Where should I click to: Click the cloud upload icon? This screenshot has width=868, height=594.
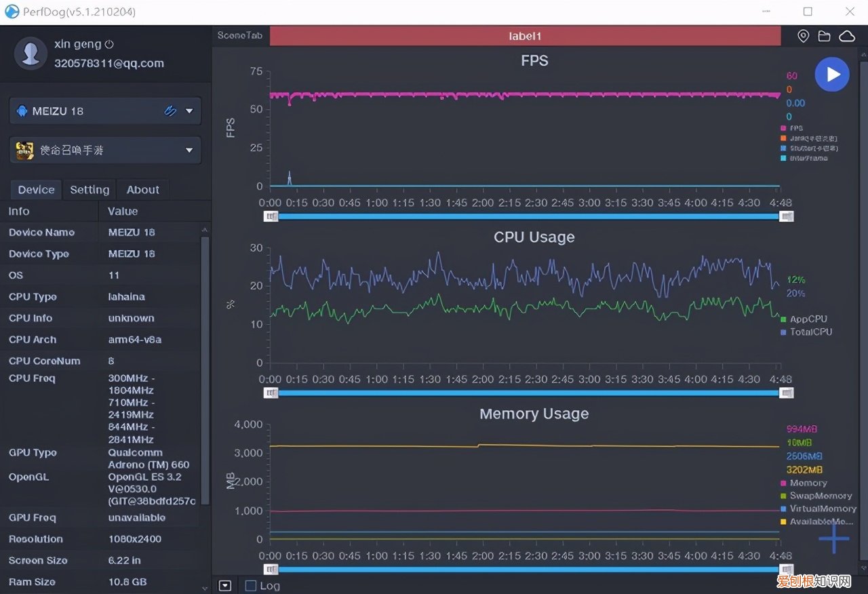[x=847, y=36]
